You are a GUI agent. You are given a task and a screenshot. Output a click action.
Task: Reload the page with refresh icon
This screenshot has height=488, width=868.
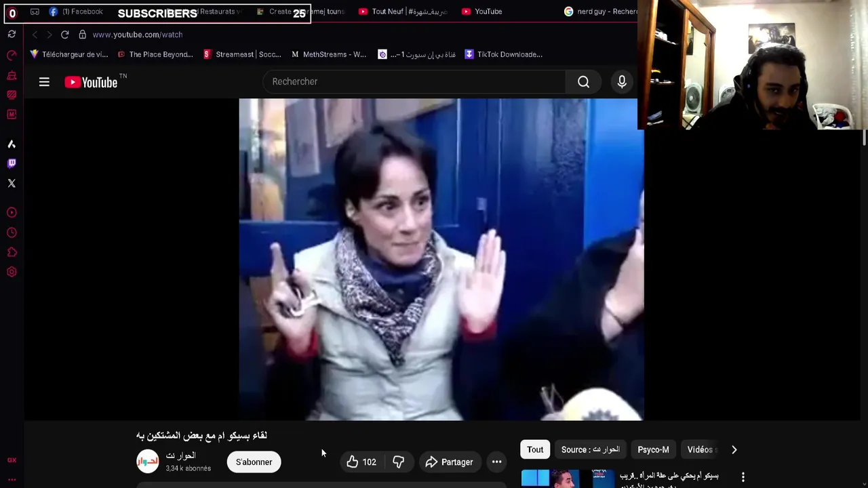point(64,35)
